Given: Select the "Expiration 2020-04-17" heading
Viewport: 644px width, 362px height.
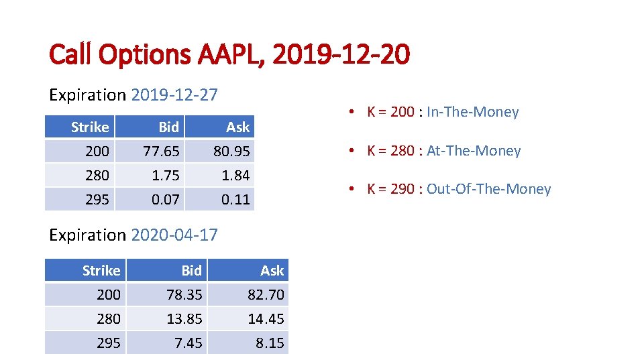Looking at the screenshot, I should coord(133,235).
